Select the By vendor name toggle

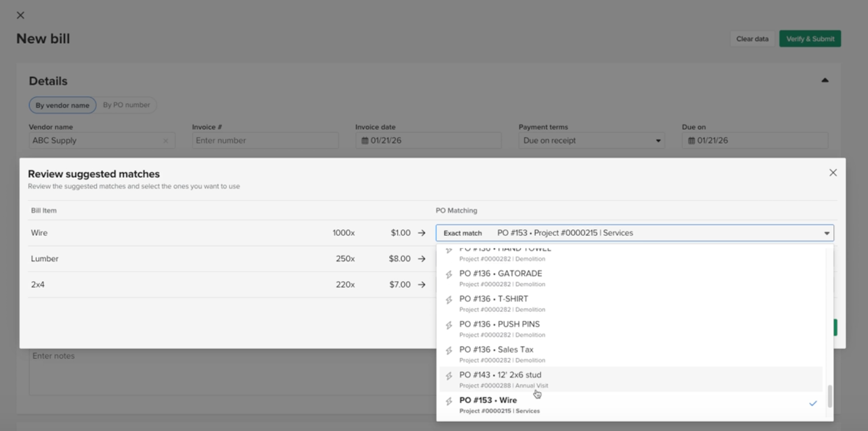62,106
